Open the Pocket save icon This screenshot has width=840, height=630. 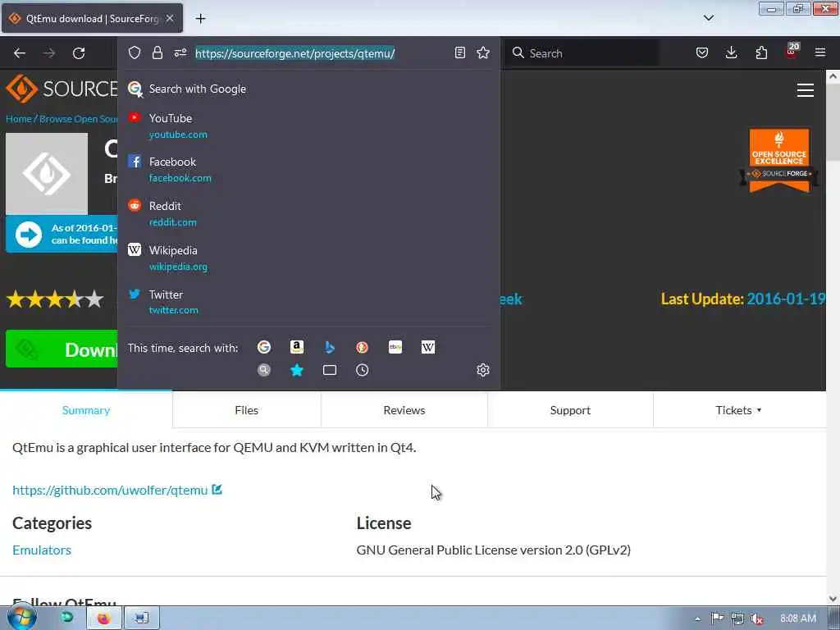point(702,52)
